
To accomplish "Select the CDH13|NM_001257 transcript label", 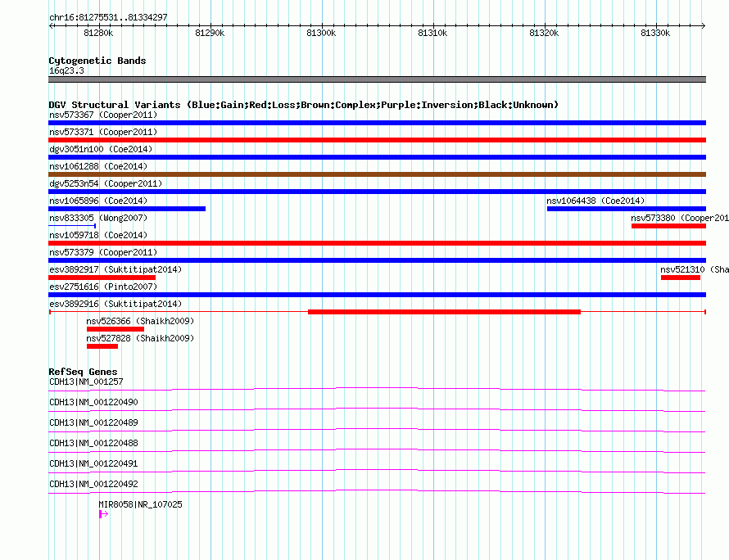I will tap(86, 382).
